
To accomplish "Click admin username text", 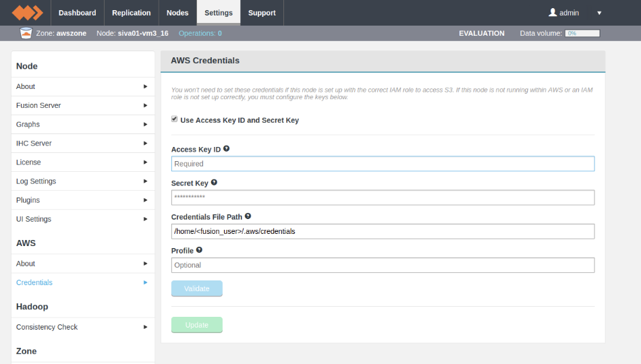I will point(569,13).
